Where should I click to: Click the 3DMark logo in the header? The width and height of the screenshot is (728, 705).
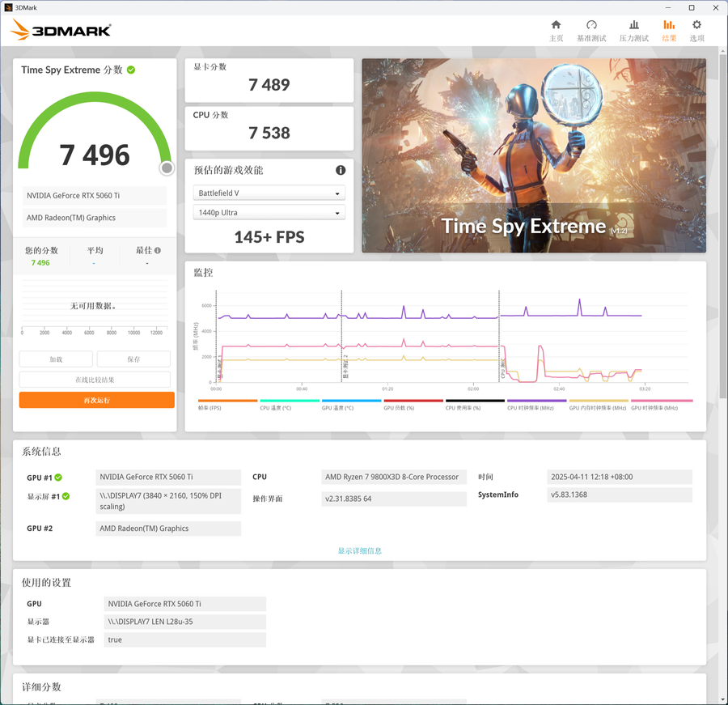point(61,30)
